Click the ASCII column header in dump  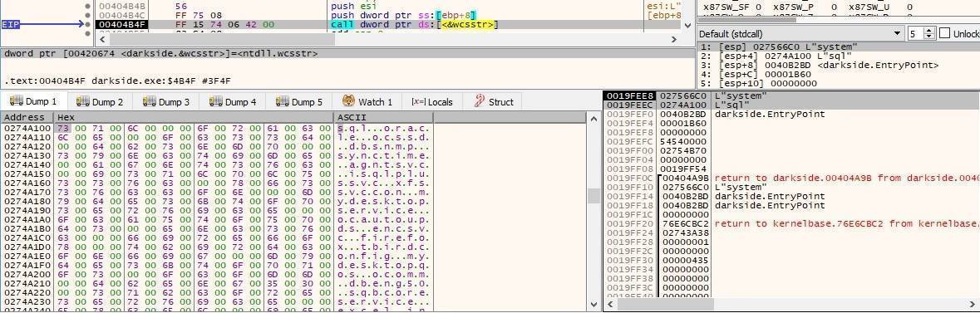tap(384, 117)
